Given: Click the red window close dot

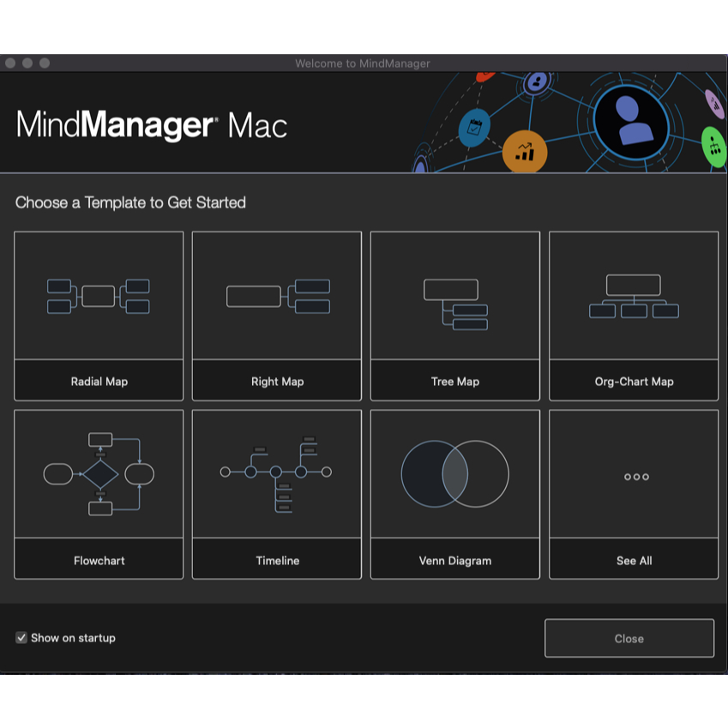Looking at the screenshot, I should pos(10,63).
